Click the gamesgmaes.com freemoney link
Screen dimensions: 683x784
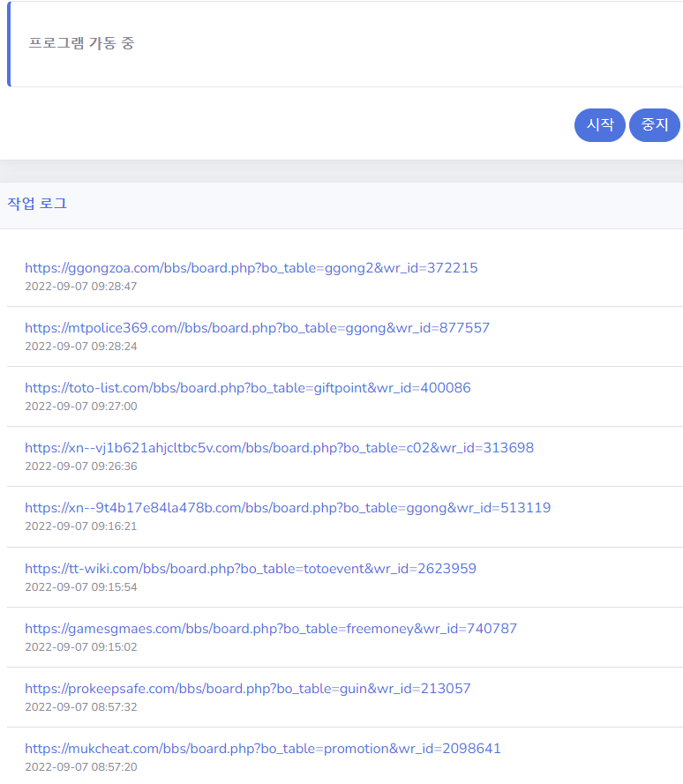(x=271, y=629)
